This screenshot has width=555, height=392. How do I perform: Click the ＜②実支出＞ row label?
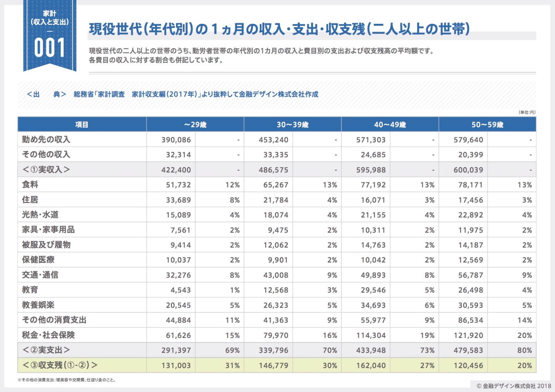(46, 350)
